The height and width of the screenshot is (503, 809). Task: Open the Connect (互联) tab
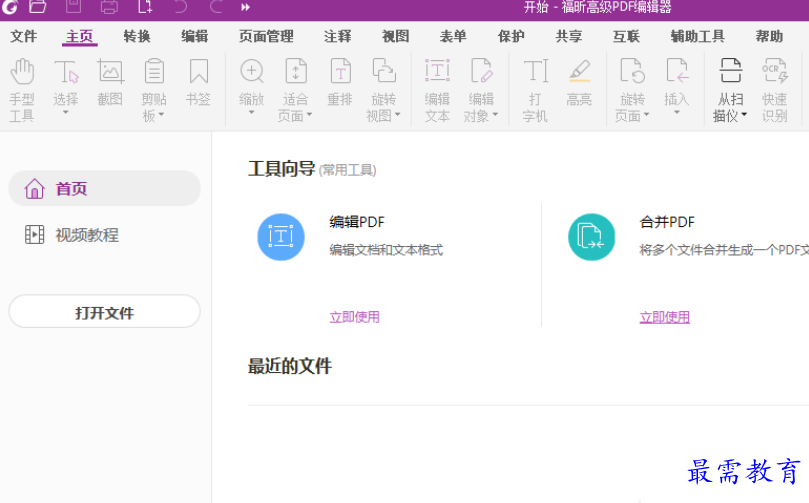click(626, 36)
